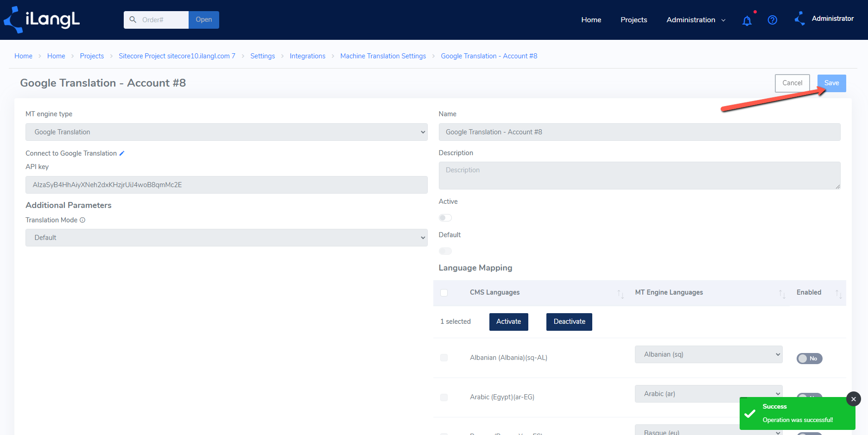Click the Cancel button
Image resolution: width=868 pixels, height=435 pixels.
coord(792,83)
